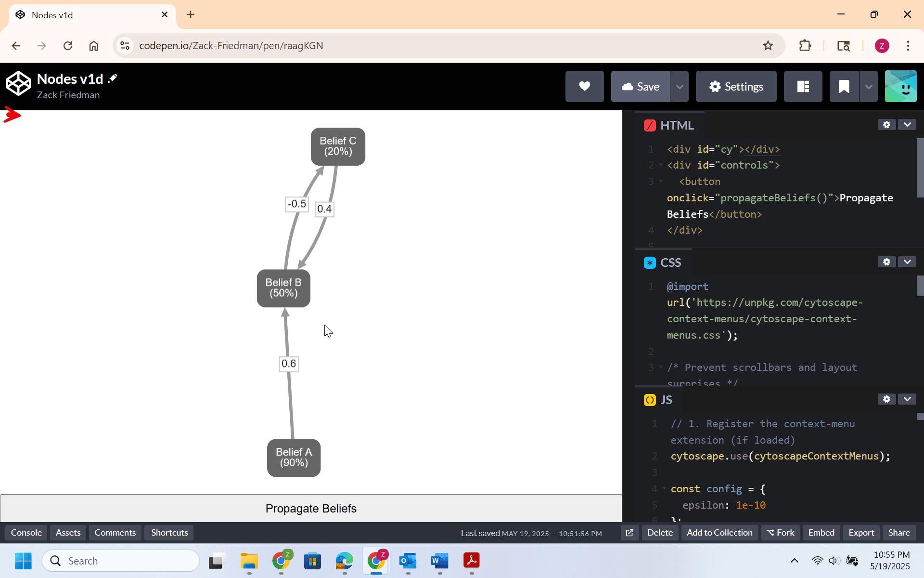This screenshot has height=578, width=924.
Task: Click the bookmark pin icon
Action: point(844,86)
